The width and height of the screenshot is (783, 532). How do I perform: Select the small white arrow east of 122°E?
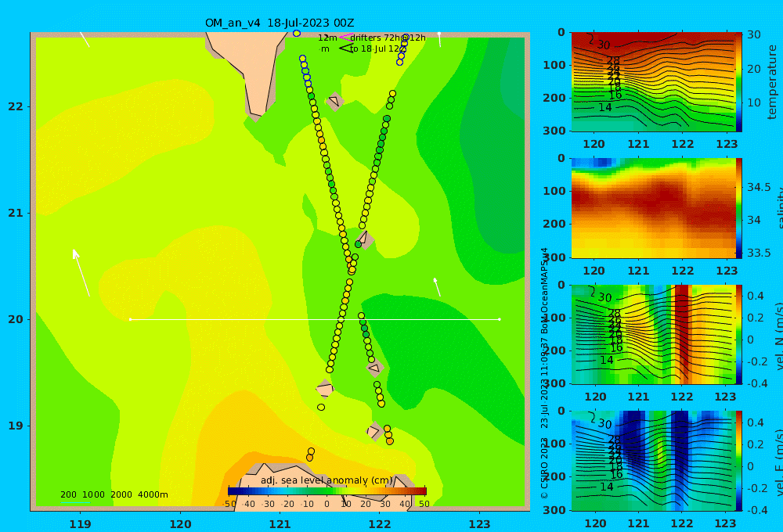coord(438,287)
